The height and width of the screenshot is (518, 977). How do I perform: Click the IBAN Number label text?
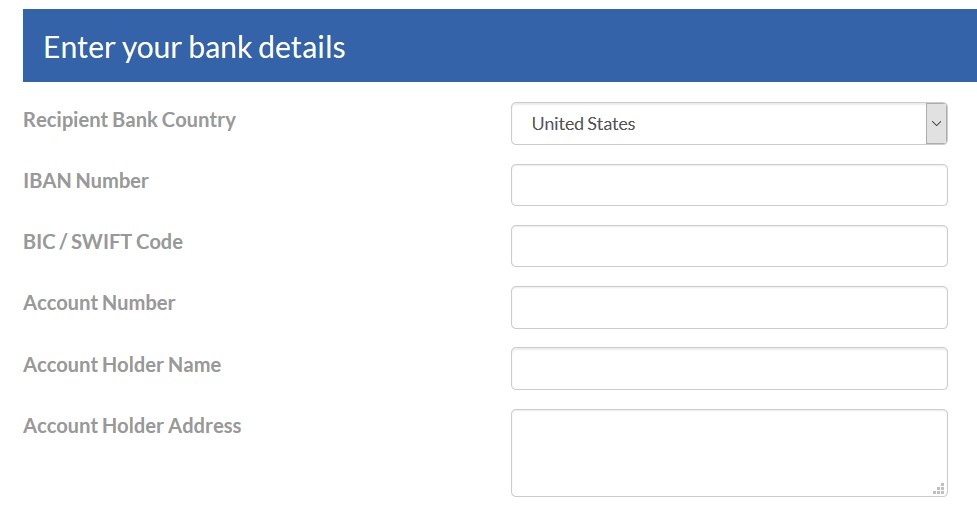point(86,181)
